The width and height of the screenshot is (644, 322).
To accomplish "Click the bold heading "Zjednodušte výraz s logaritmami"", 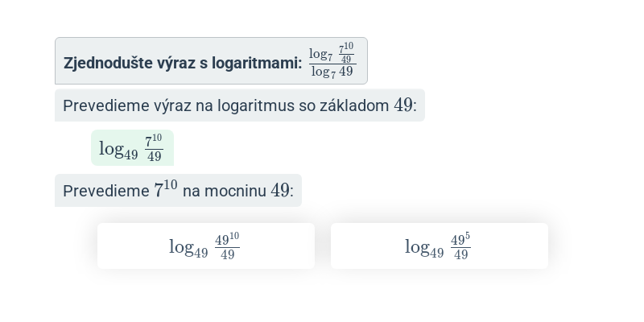I will pyautogui.click(x=183, y=64).
